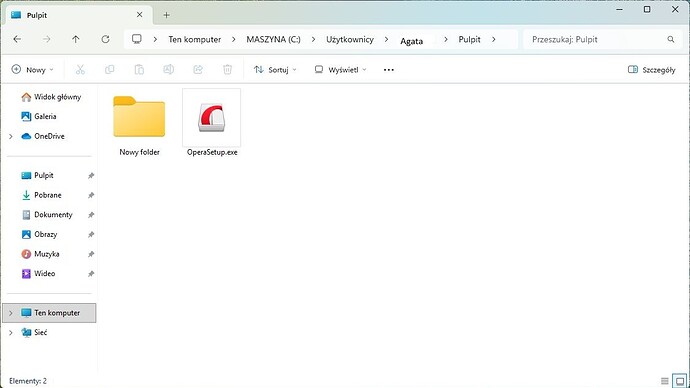690x388 pixels.
Task: Refresh the Pulpit folder view
Action: click(x=105, y=39)
